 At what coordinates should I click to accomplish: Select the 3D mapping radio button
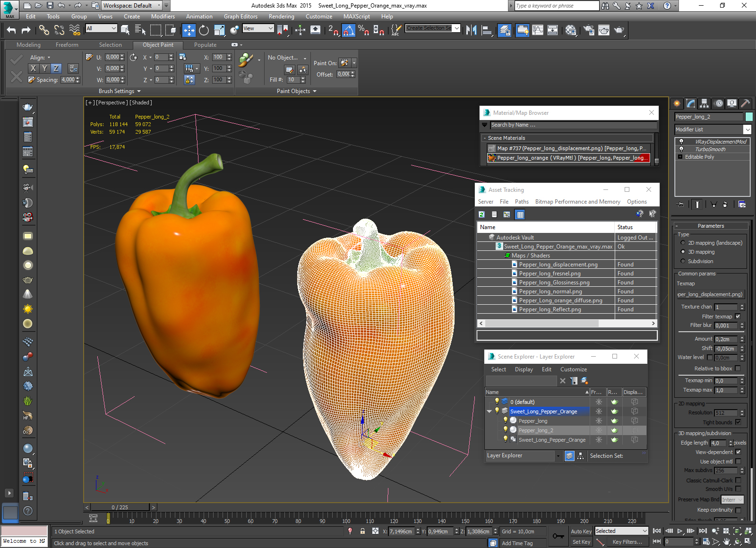coord(683,252)
